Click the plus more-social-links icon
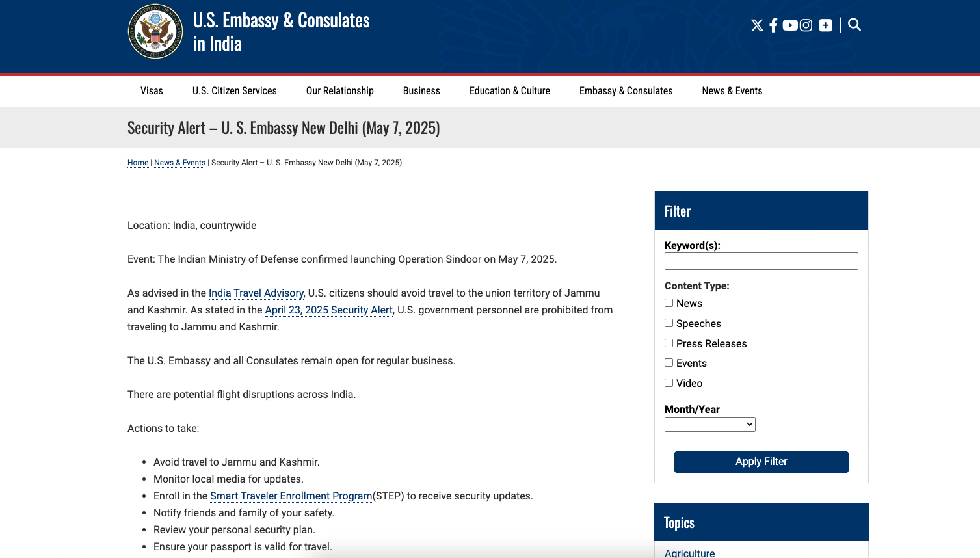980x558 pixels. click(826, 25)
